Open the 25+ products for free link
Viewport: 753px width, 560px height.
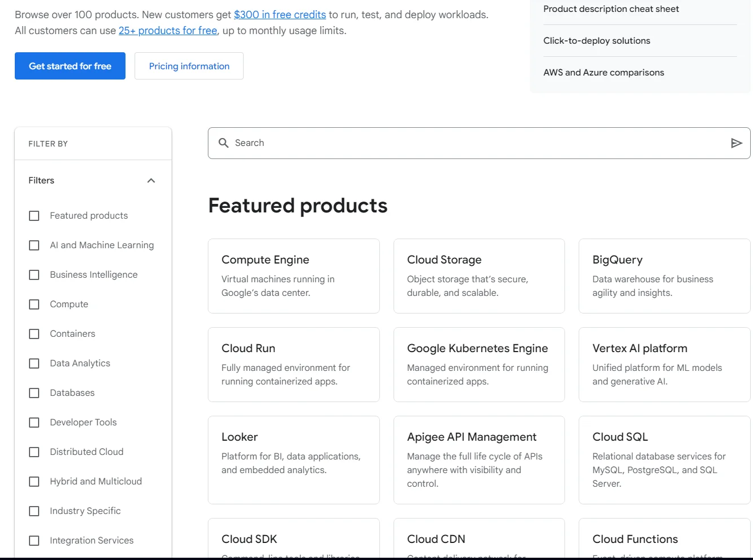[x=168, y=31]
